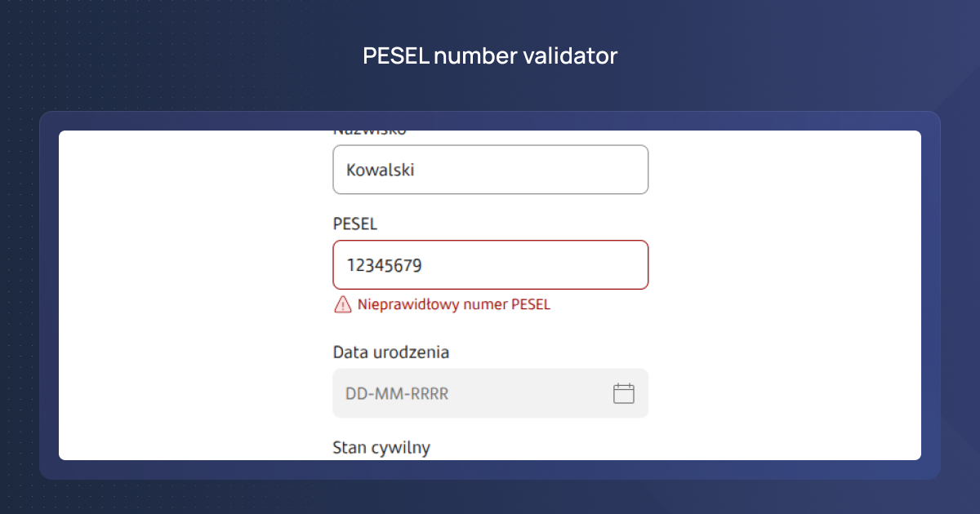Click the DD-MM-RRRR placeholder text
Screen dimensions: 980x514
[x=397, y=394]
